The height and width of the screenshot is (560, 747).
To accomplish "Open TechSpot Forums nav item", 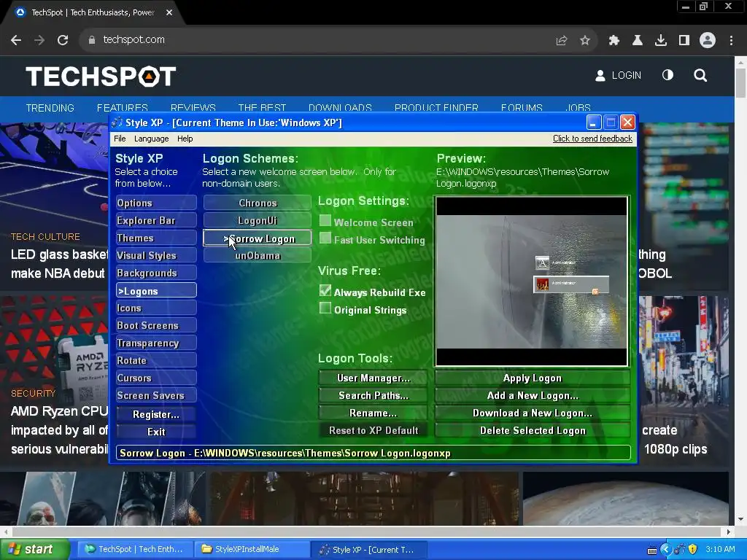I will (522, 108).
